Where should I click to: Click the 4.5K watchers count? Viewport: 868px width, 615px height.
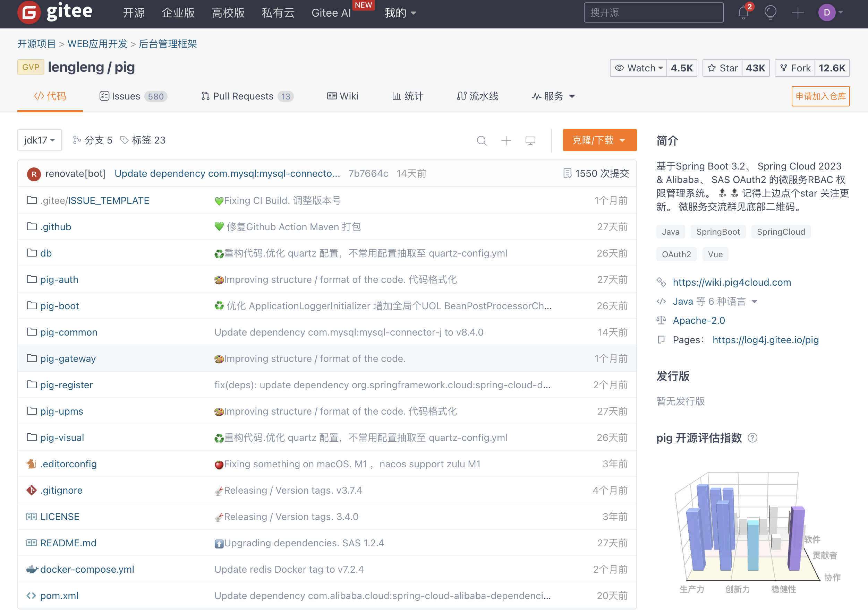point(682,68)
